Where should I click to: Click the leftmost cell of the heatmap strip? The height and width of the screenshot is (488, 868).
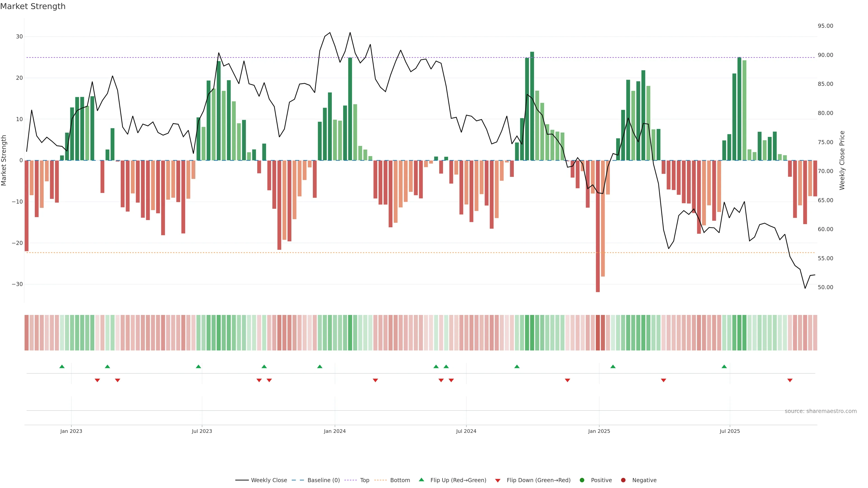pyautogui.click(x=27, y=333)
